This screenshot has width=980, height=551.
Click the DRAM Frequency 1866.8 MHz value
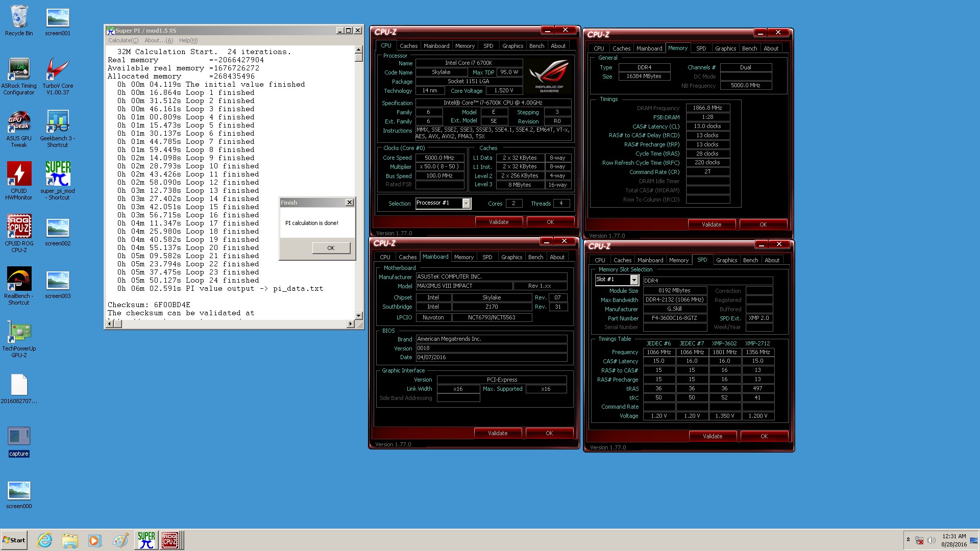(x=707, y=108)
